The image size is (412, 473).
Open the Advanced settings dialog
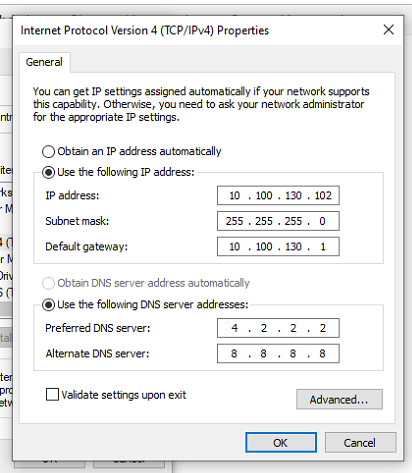point(339,399)
